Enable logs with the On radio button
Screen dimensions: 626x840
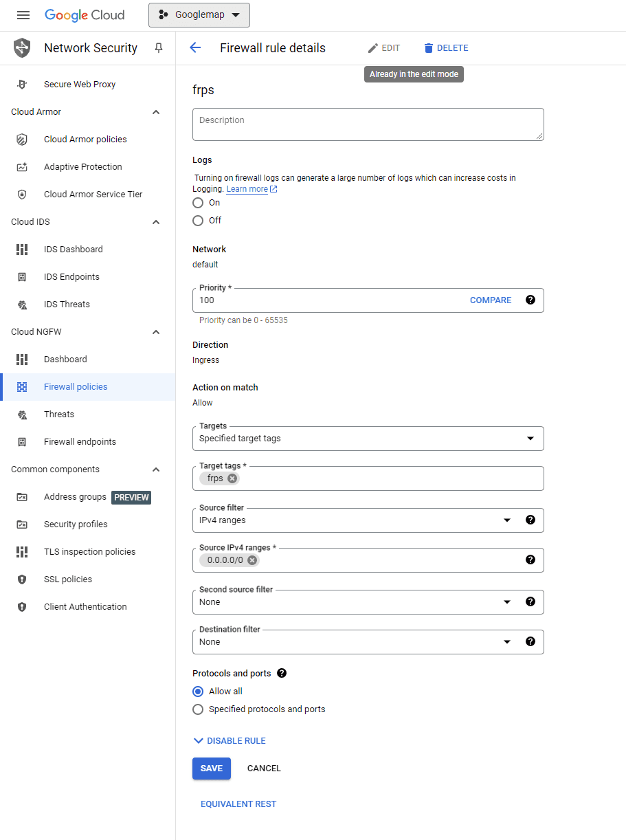[x=198, y=202]
